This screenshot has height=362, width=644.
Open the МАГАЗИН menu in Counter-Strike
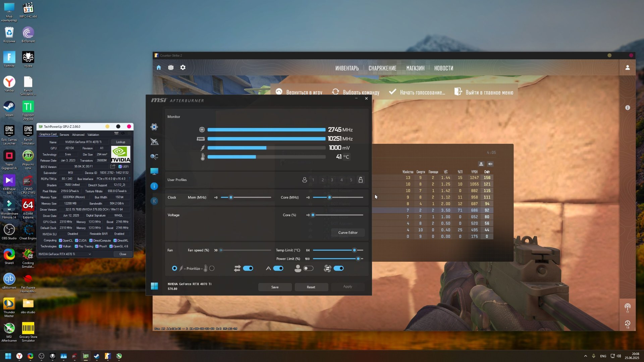[x=415, y=68]
